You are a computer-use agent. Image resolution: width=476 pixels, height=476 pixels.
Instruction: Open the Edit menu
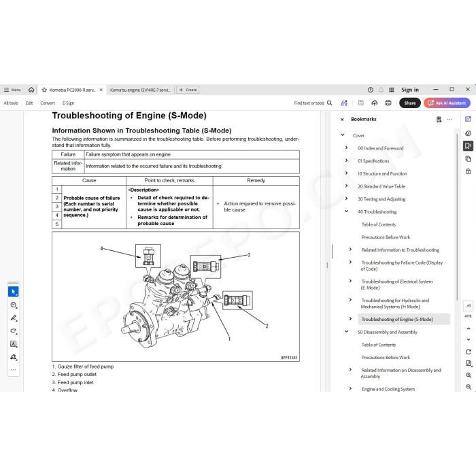tap(29, 103)
